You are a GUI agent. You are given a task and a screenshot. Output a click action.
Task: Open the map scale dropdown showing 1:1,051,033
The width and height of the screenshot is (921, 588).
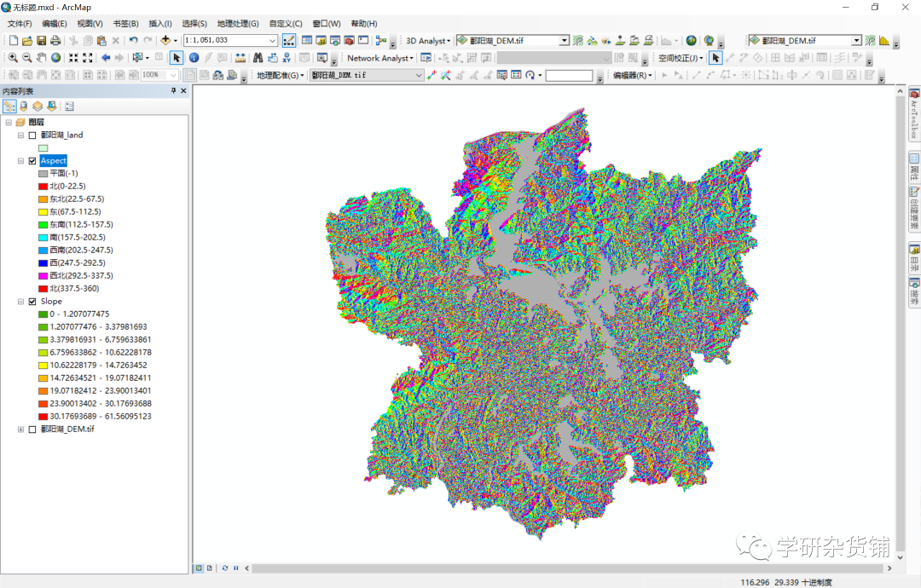coord(275,40)
